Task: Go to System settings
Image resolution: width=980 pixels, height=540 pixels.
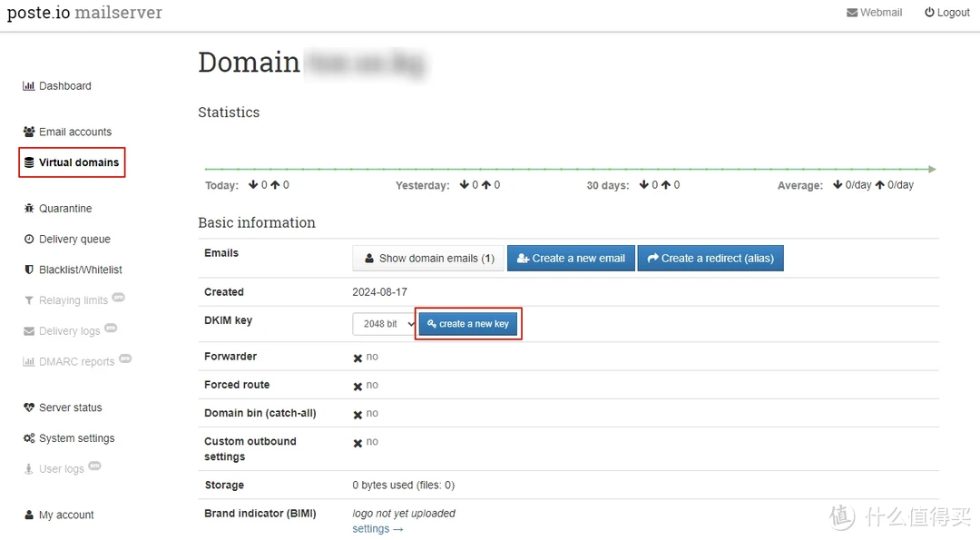Action: coord(76,437)
